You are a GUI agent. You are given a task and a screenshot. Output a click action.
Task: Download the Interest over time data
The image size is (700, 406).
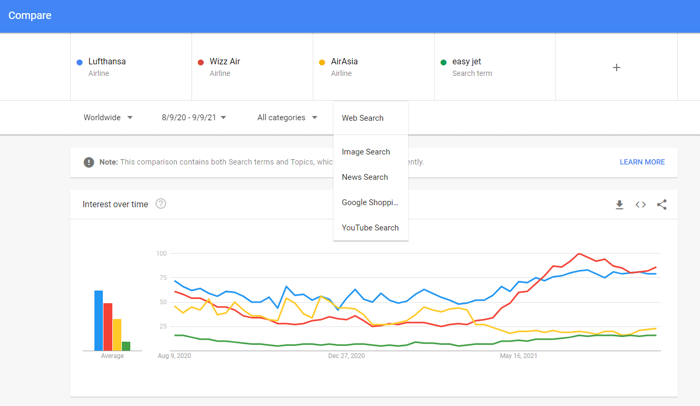pos(619,205)
